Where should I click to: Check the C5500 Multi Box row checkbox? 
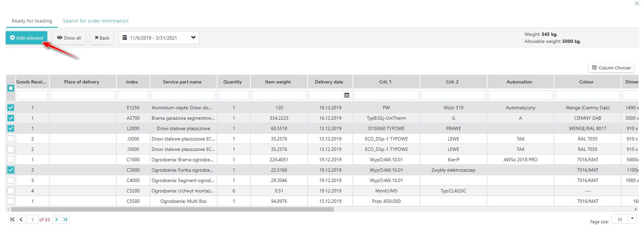click(11, 201)
